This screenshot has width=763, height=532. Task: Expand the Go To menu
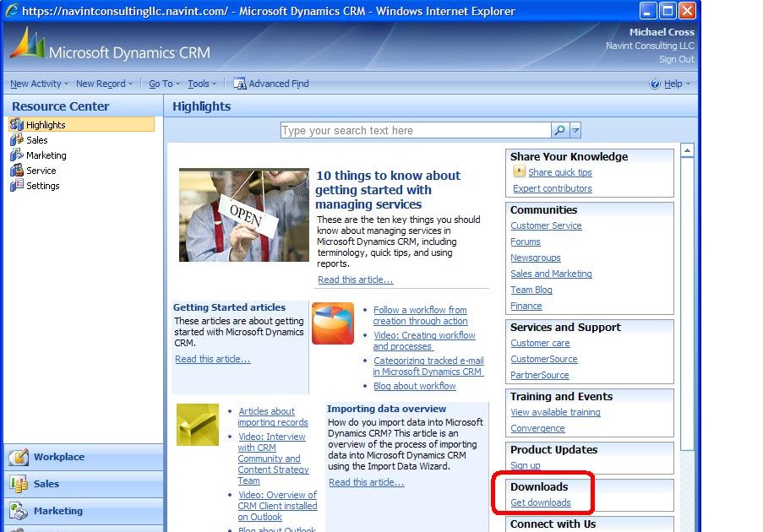pos(165,84)
